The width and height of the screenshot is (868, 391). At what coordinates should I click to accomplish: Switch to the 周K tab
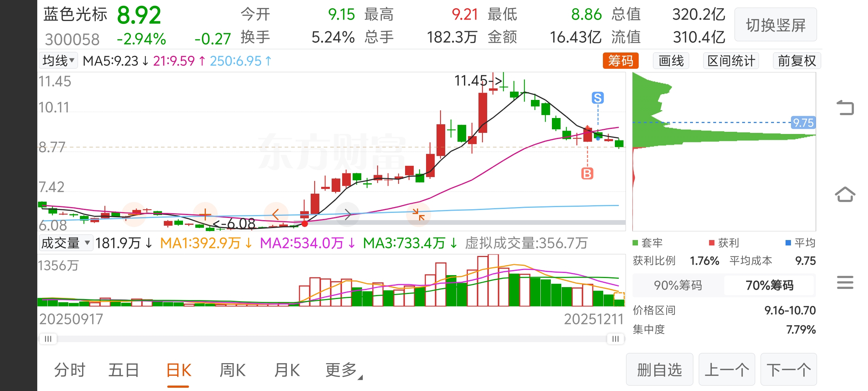point(233,370)
